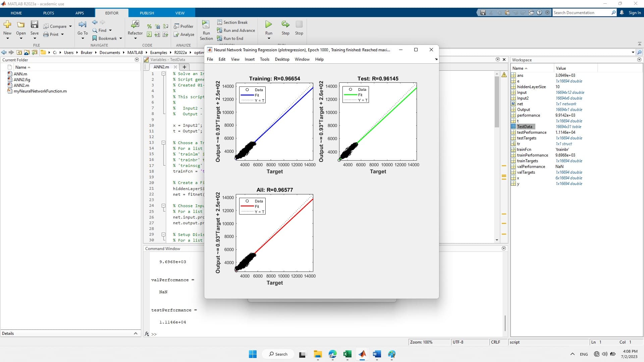Image resolution: width=644 pixels, height=362 pixels.
Task: Switch to the PUBLISH ribbon tab
Action: pyautogui.click(x=147, y=13)
